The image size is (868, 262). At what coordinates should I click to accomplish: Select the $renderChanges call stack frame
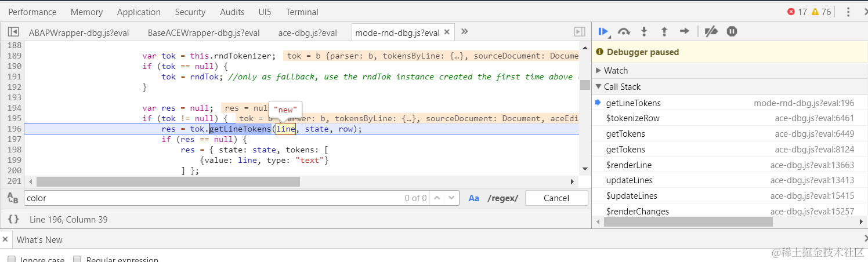click(x=730, y=211)
